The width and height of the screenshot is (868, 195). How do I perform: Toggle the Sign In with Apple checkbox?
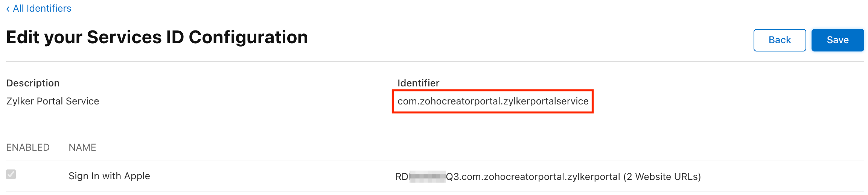11,174
